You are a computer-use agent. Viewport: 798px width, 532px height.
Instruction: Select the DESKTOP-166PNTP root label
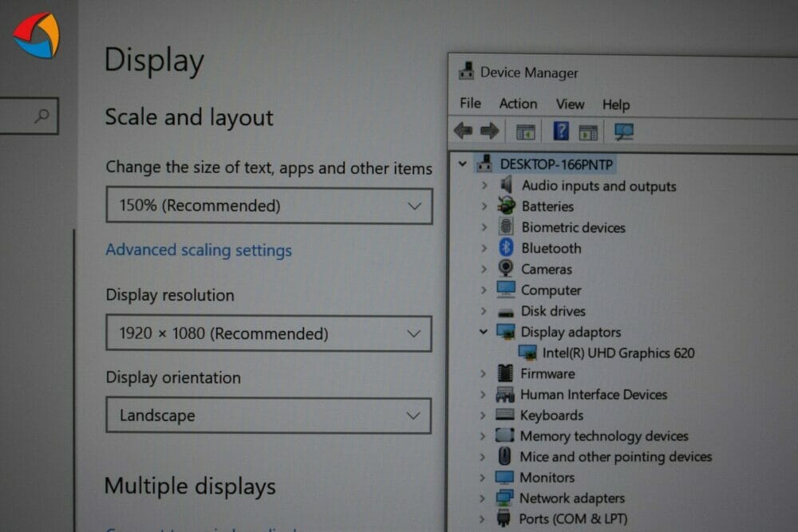pyautogui.click(x=556, y=164)
